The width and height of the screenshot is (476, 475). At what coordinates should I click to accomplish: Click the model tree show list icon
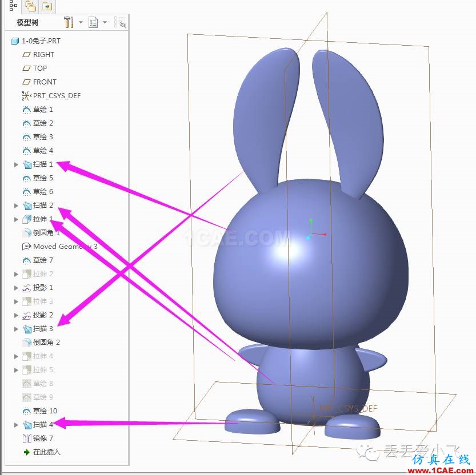pos(93,22)
